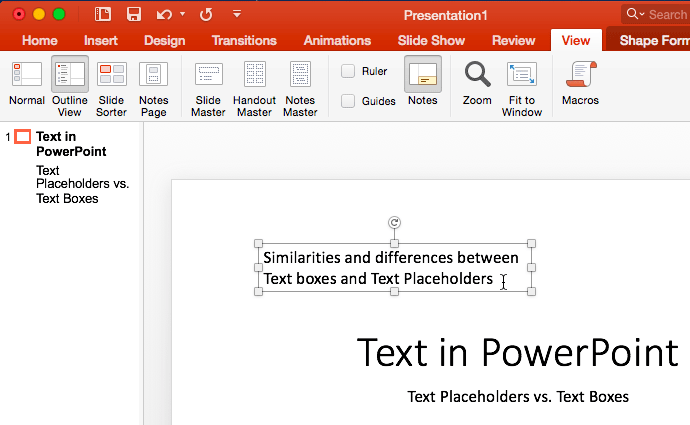
Task: Open the Insert tab
Action: pyautogui.click(x=101, y=40)
